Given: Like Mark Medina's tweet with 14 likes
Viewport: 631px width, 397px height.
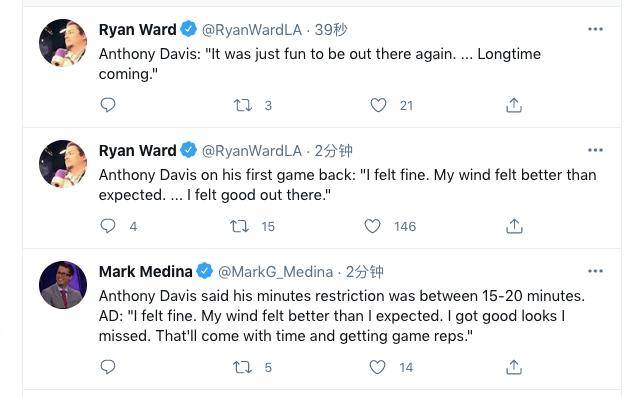Looking at the screenshot, I should point(377,367).
